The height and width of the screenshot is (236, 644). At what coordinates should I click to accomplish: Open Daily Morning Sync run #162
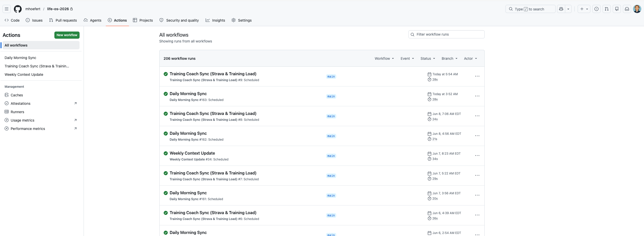[x=188, y=133]
